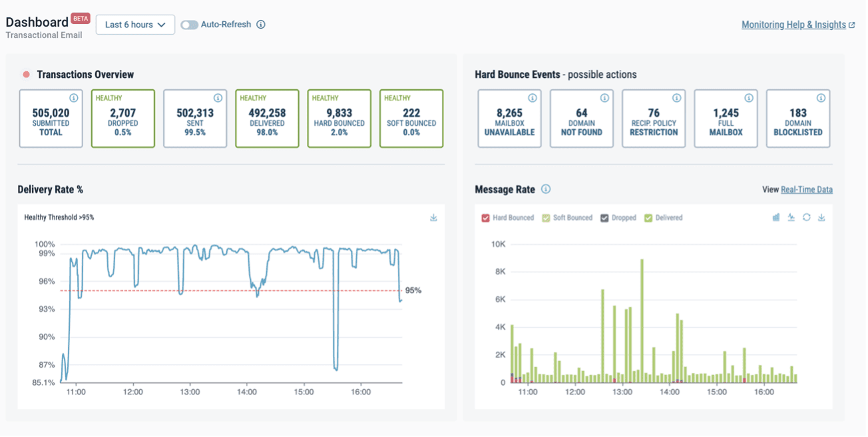Uncheck Dropped legend checkbox
868x437 pixels.
(604, 218)
